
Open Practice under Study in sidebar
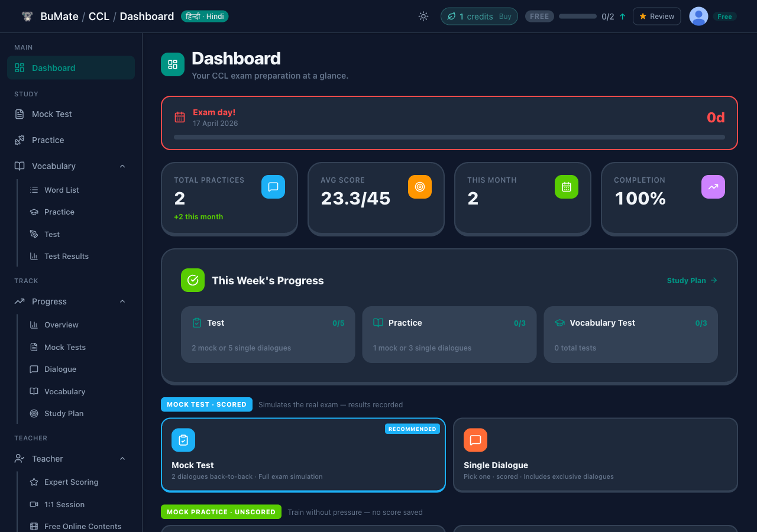point(71,140)
